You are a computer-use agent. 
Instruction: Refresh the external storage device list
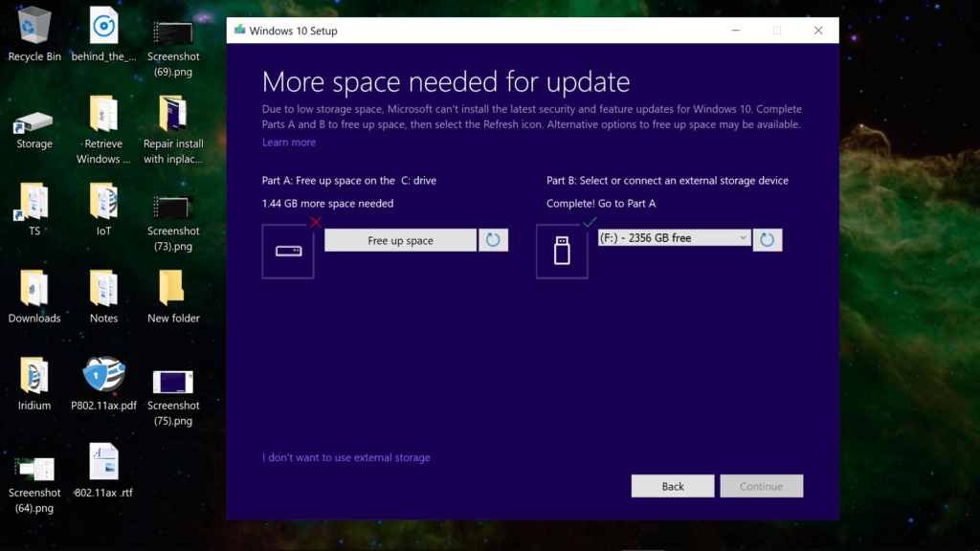click(768, 239)
